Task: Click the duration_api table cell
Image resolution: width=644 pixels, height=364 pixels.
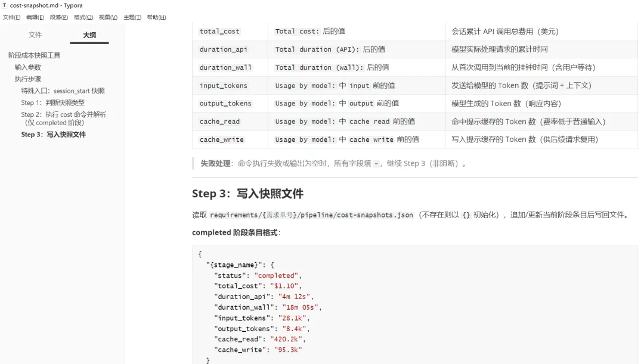Action: 230,49
